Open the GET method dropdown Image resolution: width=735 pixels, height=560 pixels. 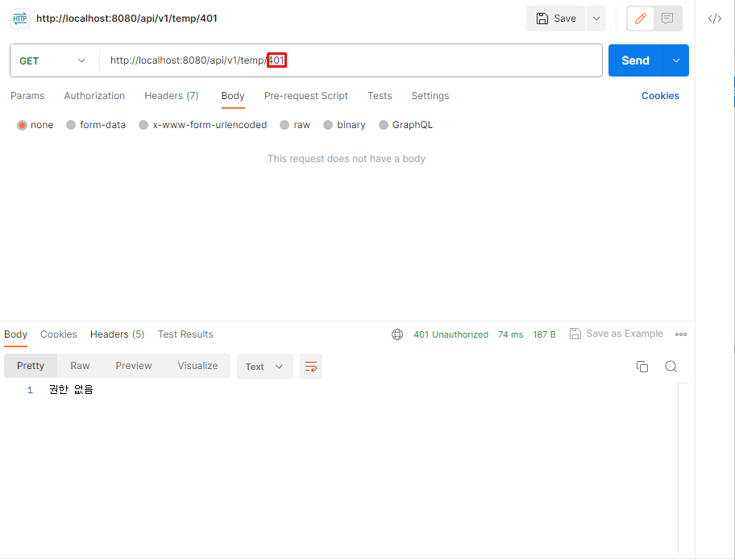click(x=52, y=61)
